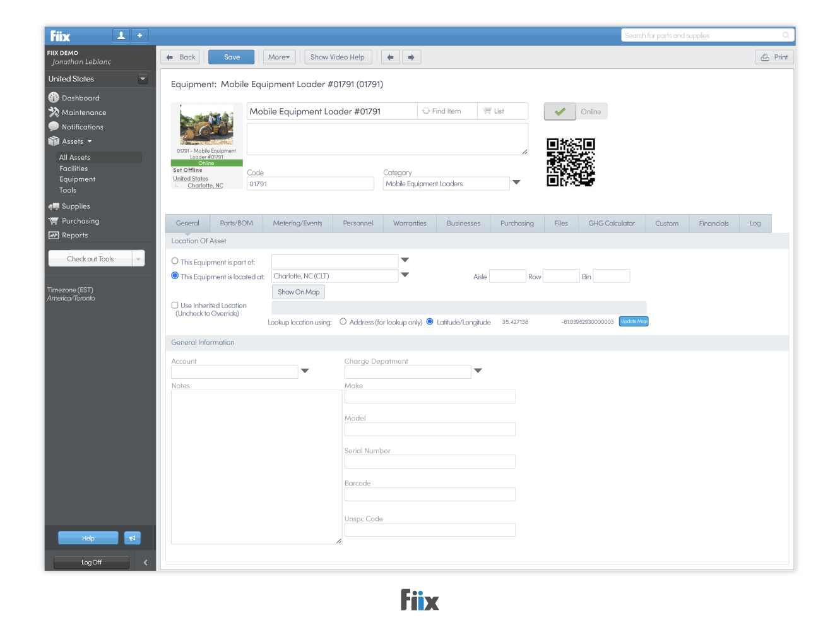Screen dimensions: 840x632
Task: Open the Custom tab
Action: (667, 224)
